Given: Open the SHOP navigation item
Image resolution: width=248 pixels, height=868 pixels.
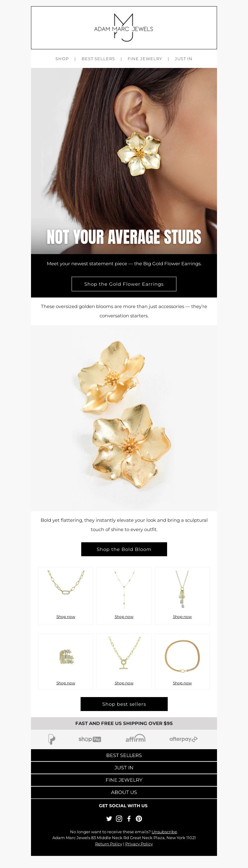Looking at the screenshot, I should 62,59.
